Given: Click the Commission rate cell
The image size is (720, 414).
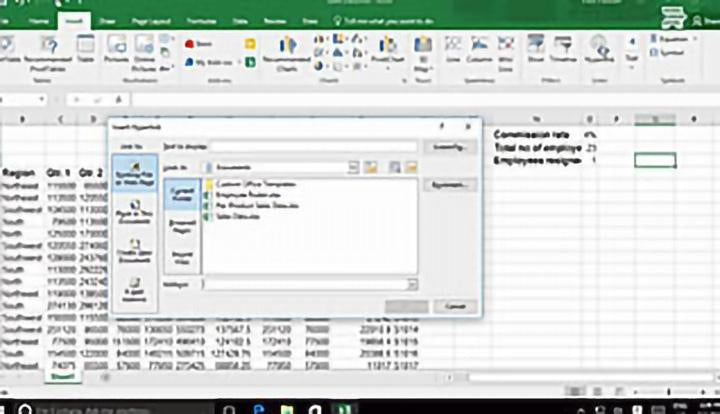Looking at the screenshot, I should tap(531, 134).
